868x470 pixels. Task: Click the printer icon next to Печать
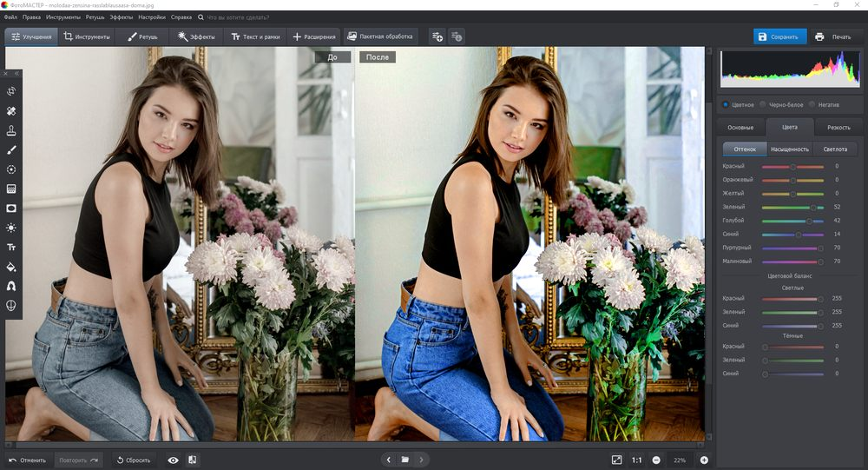click(x=819, y=36)
